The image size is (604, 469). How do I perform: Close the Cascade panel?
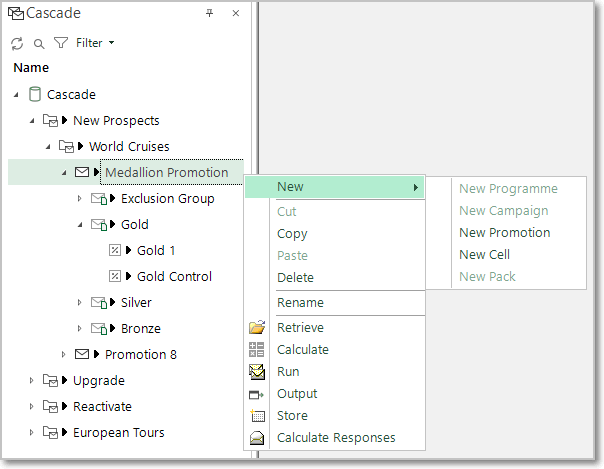click(236, 14)
